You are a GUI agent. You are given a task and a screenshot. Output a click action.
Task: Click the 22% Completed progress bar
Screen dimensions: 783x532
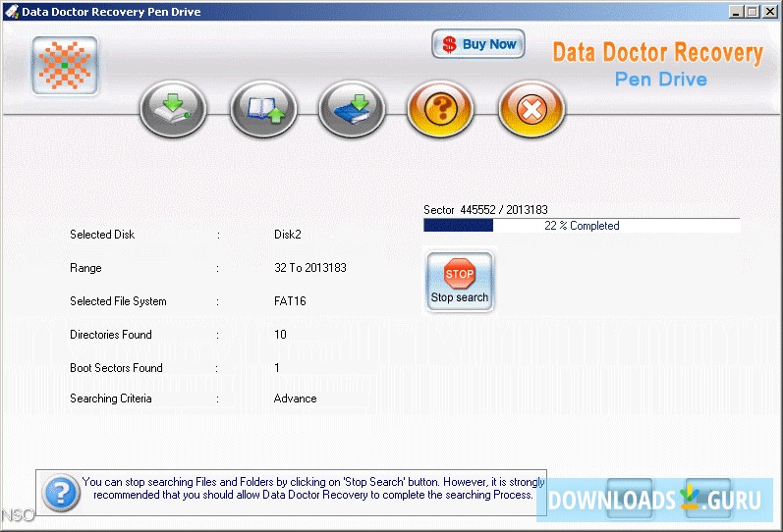[581, 226]
